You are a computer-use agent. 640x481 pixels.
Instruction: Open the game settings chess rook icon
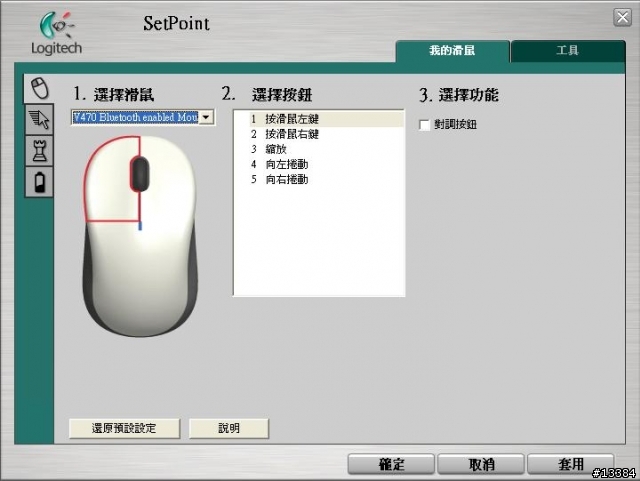39,150
